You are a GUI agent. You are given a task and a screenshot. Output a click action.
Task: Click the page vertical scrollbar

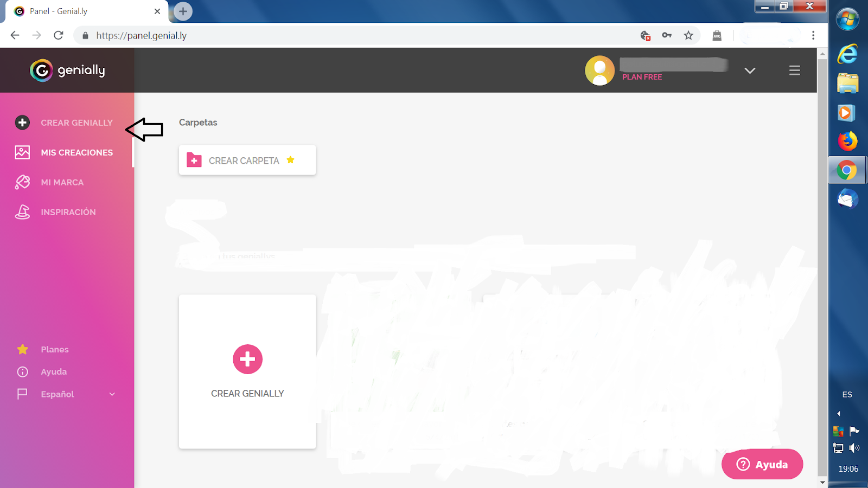click(x=822, y=268)
